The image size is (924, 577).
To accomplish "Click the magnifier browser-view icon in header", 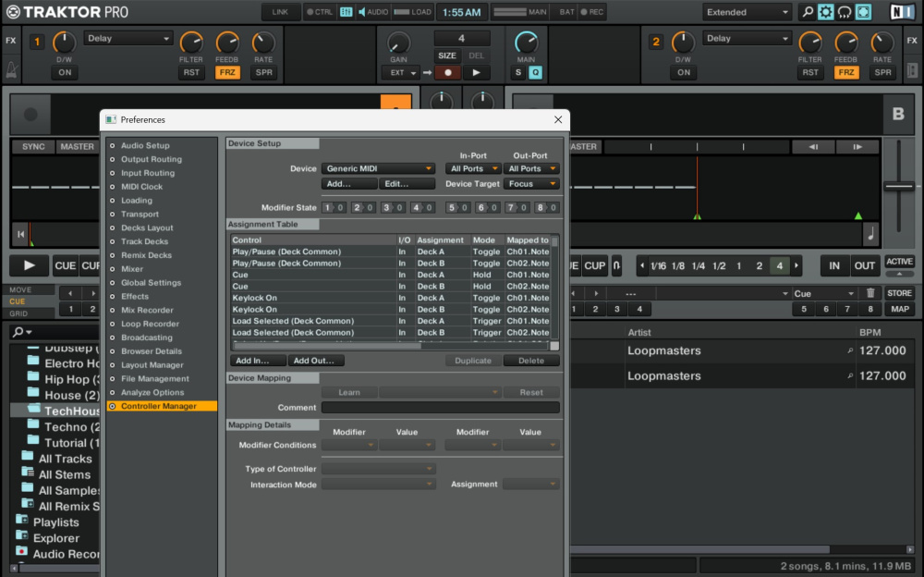I will (x=808, y=12).
